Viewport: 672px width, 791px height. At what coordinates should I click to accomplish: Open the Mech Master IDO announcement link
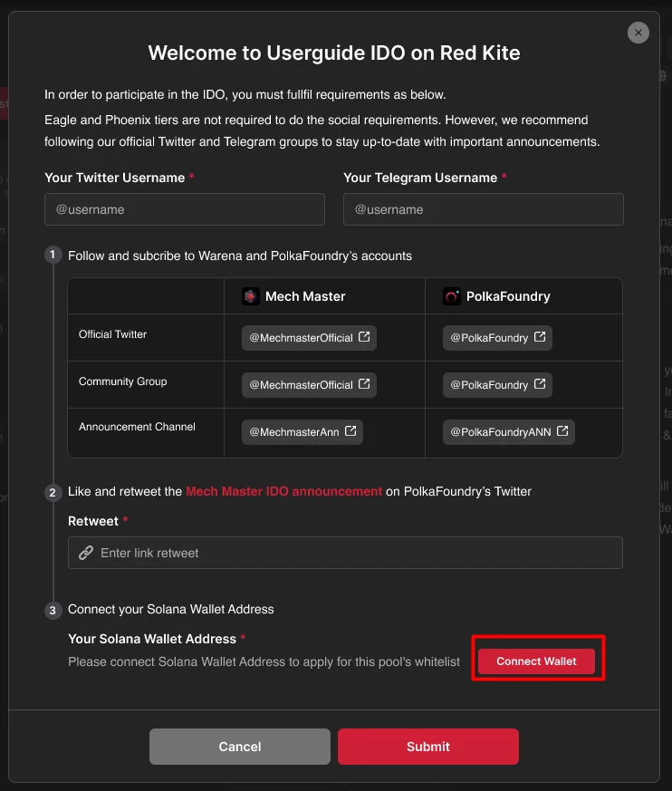pos(283,491)
